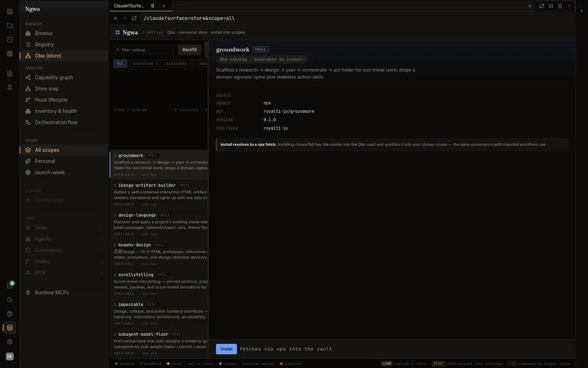Click the SKILL badge beside groundwork title
This screenshot has width=588, height=368.
tap(260, 50)
